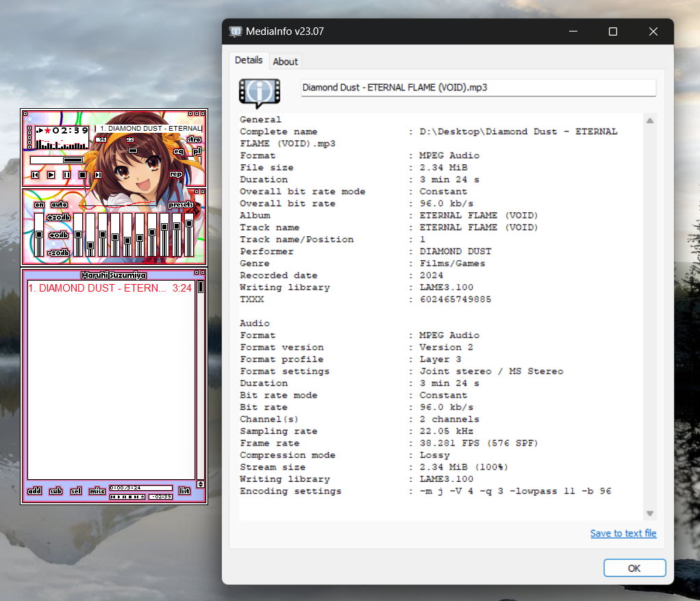Open the playlist misc menu

pyautogui.click(x=97, y=491)
